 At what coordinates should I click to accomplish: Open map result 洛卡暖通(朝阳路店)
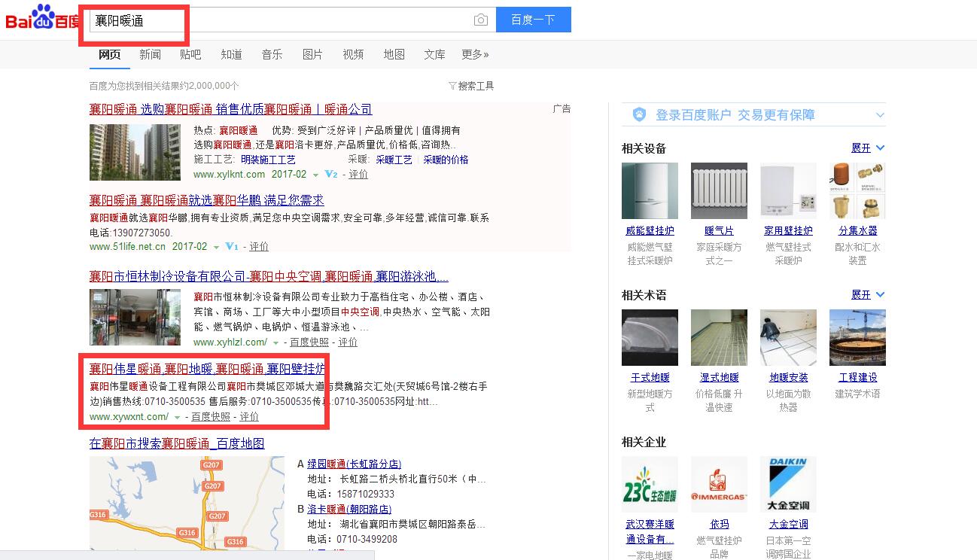tap(349, 510)
